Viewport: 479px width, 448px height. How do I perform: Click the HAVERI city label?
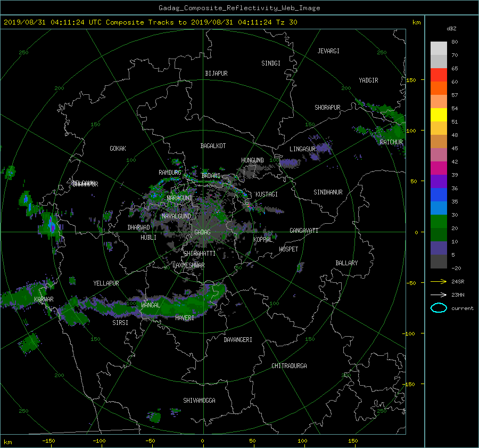click(185, 318)
